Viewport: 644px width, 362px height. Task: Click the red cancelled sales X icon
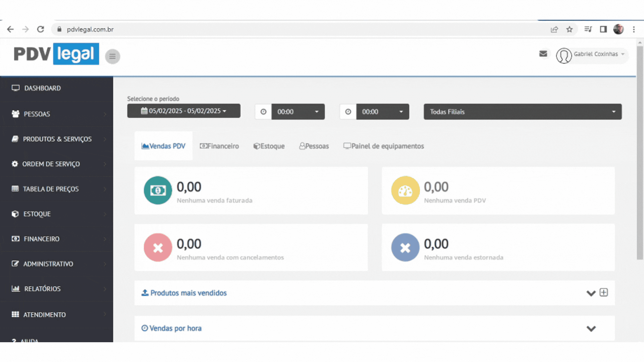click(158, 247)
